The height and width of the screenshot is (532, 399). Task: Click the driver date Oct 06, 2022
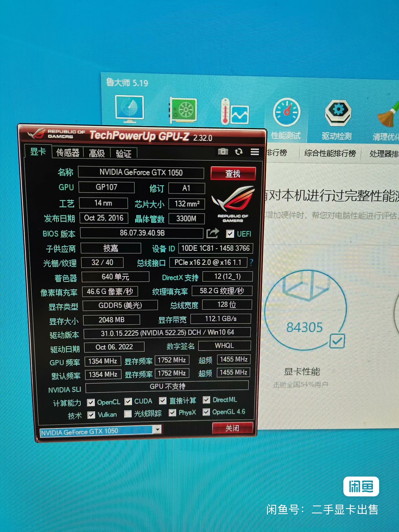[114, 347]
